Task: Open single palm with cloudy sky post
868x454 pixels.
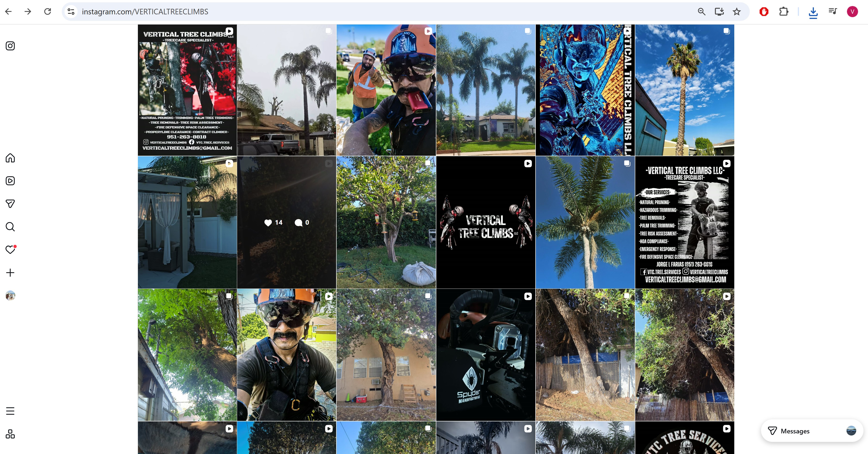Action: tap(685, 90)
